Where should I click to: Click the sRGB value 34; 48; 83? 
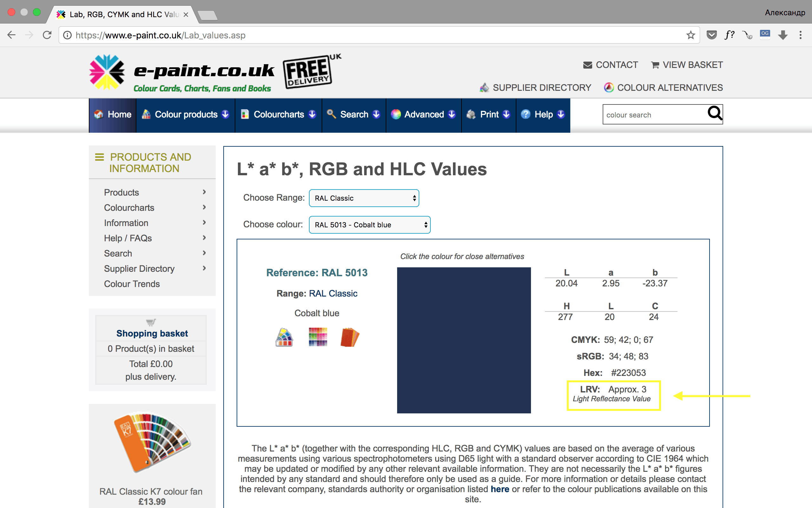coord(628,356)
